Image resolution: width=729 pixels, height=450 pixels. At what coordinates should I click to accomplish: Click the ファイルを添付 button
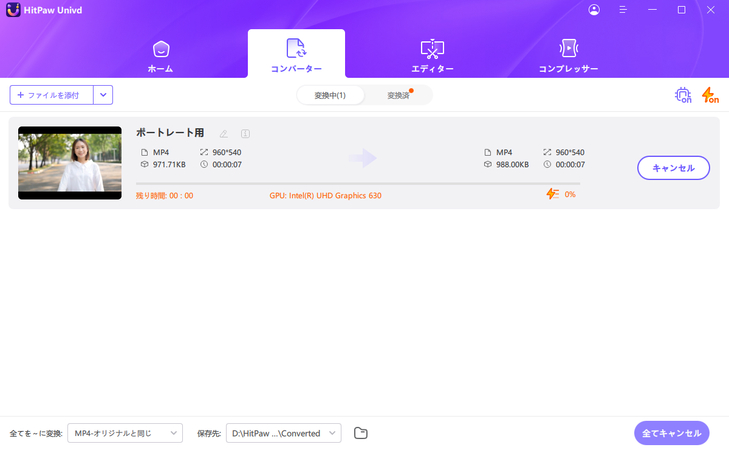coord(52,95)
